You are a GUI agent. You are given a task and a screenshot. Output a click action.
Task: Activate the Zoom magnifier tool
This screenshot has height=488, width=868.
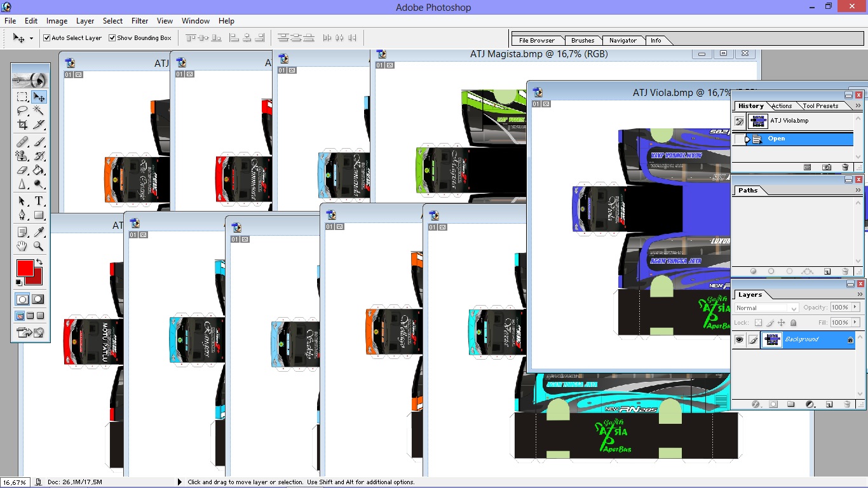click(x=39, y=246)
